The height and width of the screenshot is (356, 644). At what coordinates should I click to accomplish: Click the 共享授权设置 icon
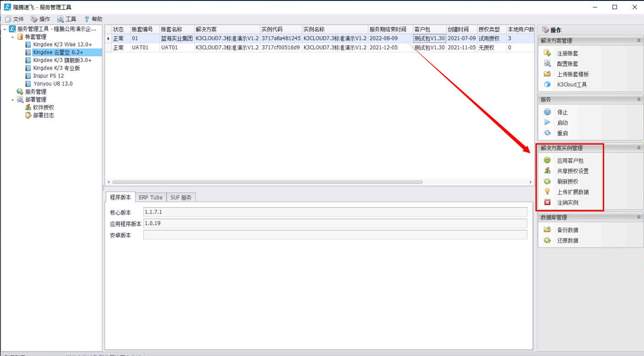[547, 171]
